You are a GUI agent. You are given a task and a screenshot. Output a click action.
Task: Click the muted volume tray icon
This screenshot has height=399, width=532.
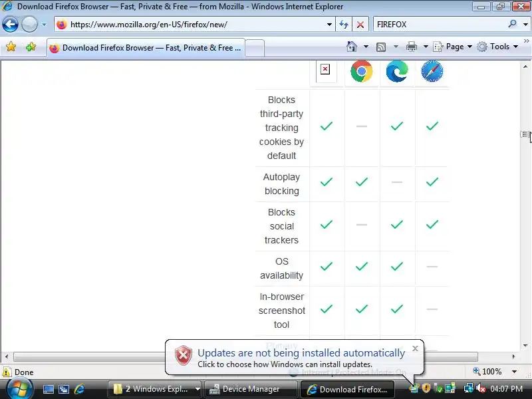point(481,388)
